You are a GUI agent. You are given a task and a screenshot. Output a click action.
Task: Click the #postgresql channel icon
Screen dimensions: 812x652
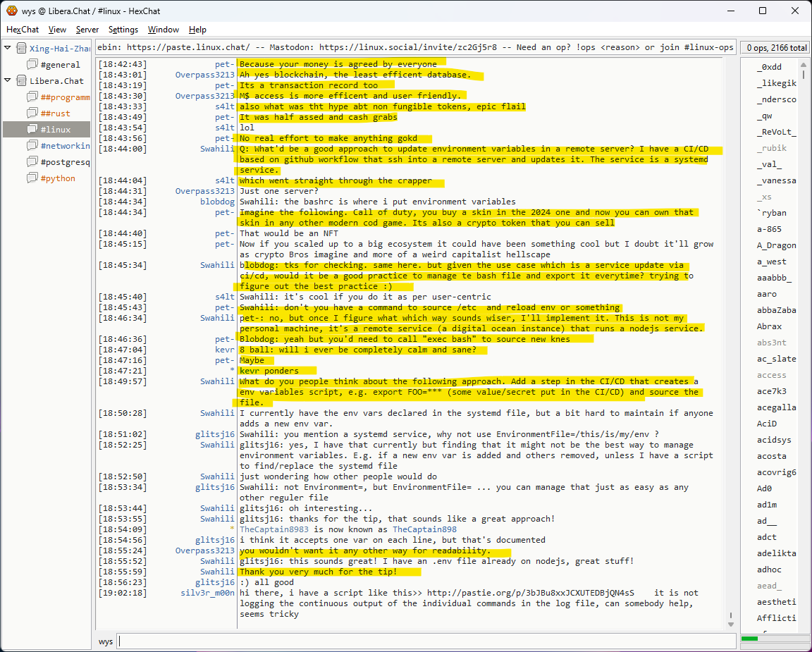32,162
